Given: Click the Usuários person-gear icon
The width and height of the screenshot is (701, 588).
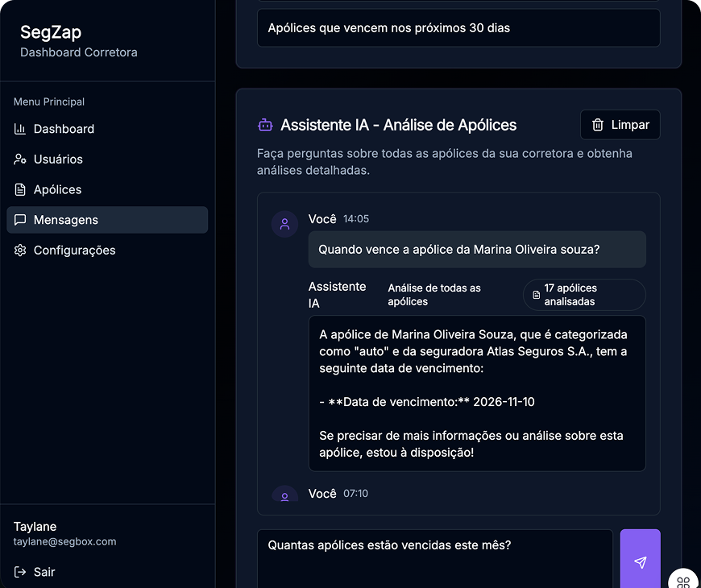Looking at the screenshot, I should [x=20, y=159].
